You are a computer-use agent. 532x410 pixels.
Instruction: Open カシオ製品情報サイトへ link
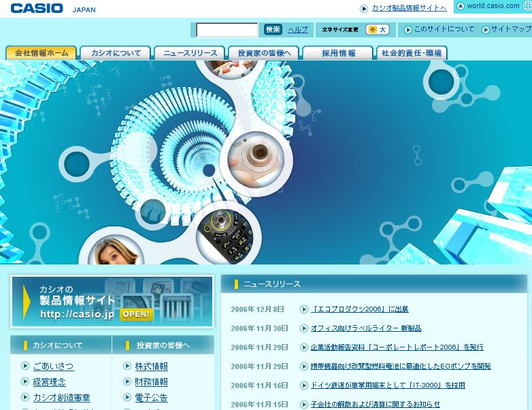pyautogui.click(x=409, y=8)
